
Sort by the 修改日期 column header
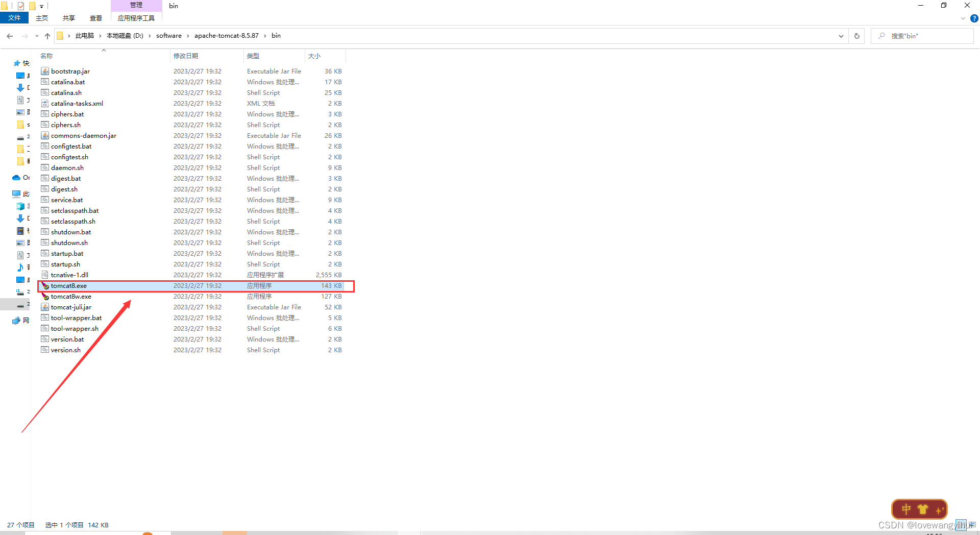point(207,56)
